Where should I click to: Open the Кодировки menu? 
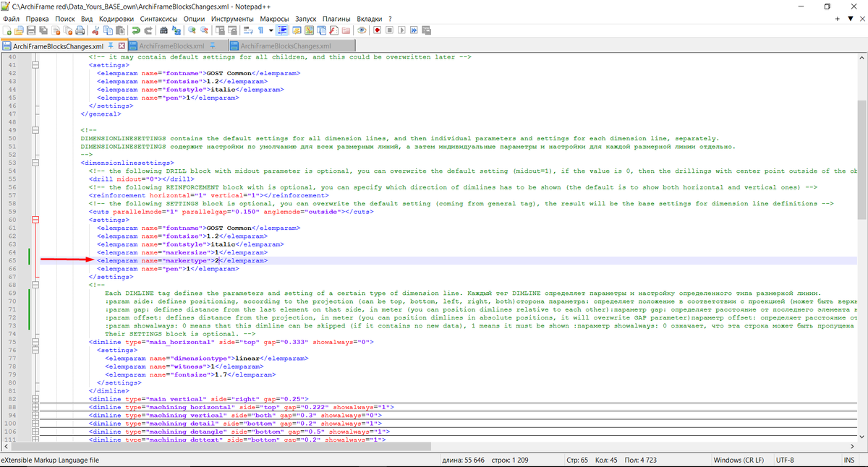coord(117,18)
